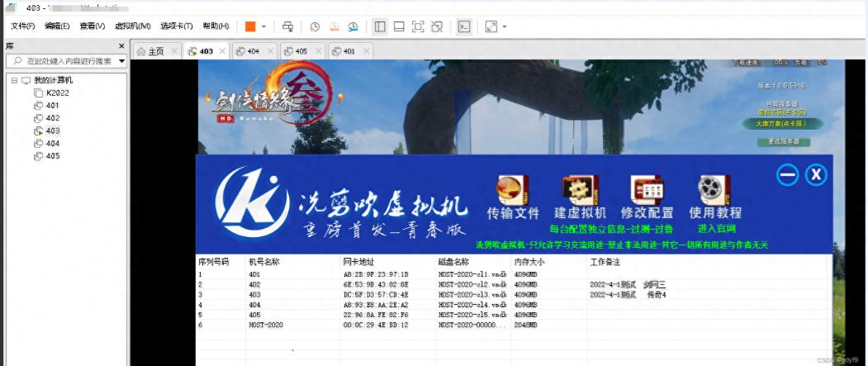Click the 工作备注 column header
Viewport: 868px width, 366px height.
605,261
